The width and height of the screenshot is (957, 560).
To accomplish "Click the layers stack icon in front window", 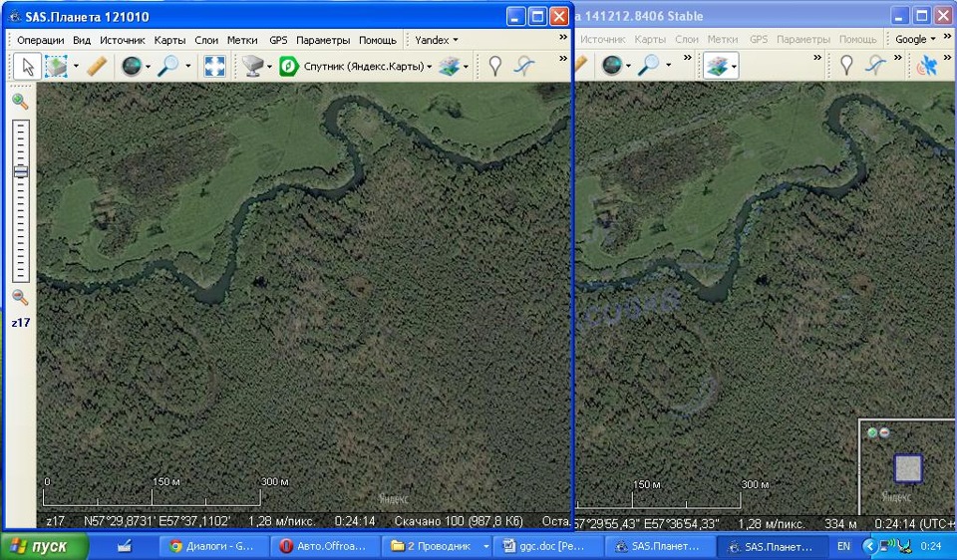I will tap(450, 66).
